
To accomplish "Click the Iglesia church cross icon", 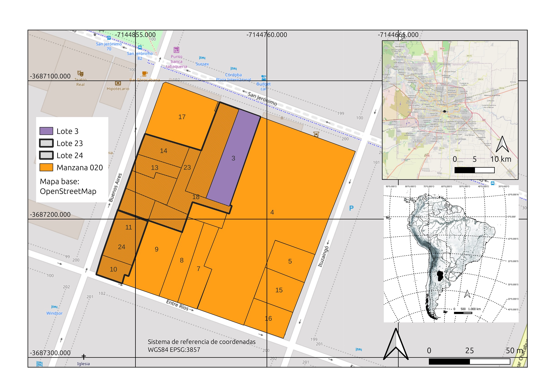I will point(84,357).
